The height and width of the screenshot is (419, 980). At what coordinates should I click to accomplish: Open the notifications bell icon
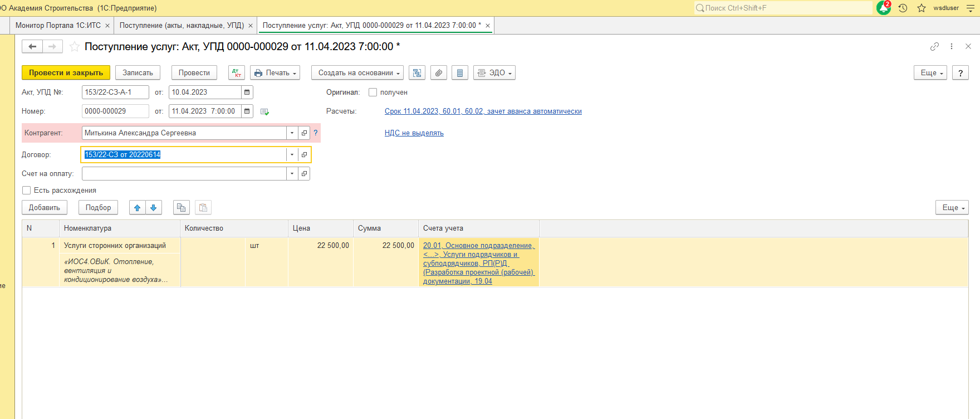pyautogui.click(x=883, y=8)
